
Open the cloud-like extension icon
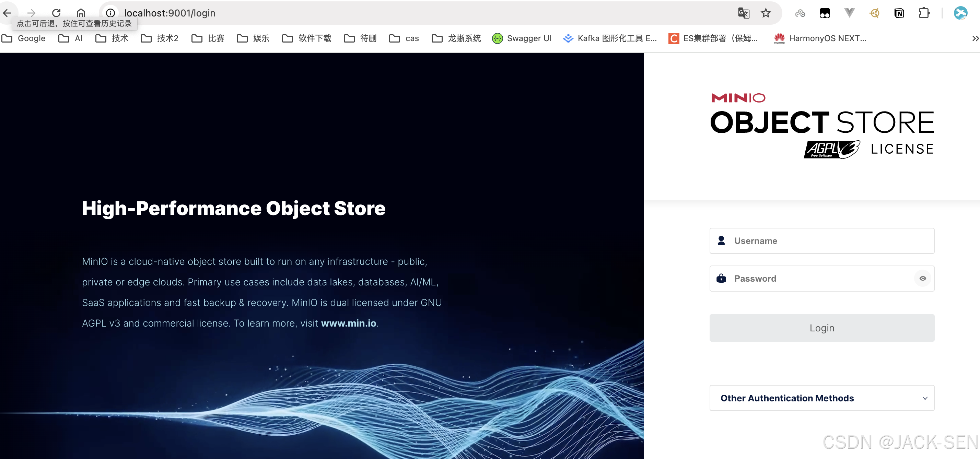(x=800, y=13)
